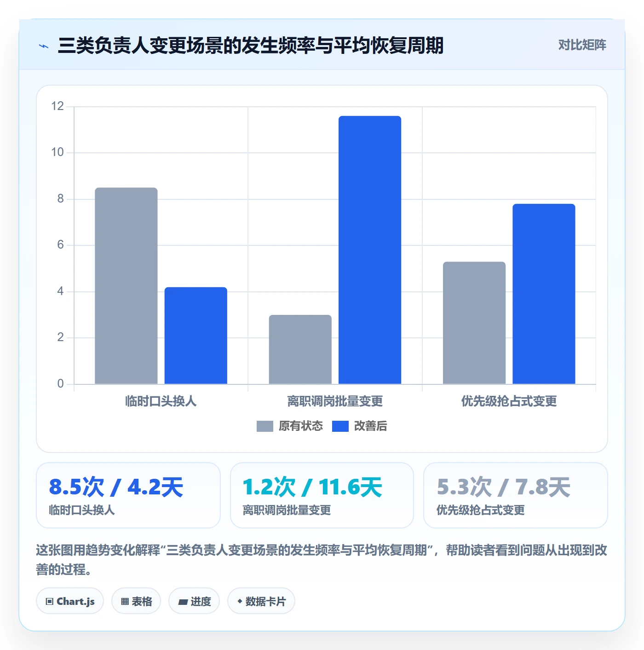644x650 pixels.
Task: Click the description paragraph starting 这张图用趋势变化解释
Action: pyautogui.click(x=322, y=560)
